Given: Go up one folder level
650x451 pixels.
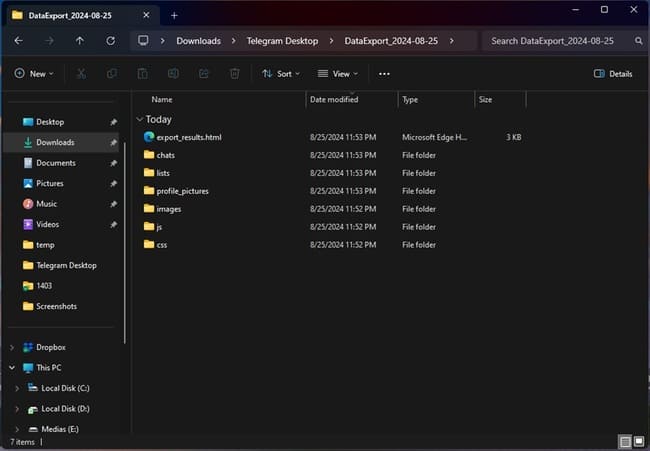Looking at the screenshot, I should [x=80, y=41].
